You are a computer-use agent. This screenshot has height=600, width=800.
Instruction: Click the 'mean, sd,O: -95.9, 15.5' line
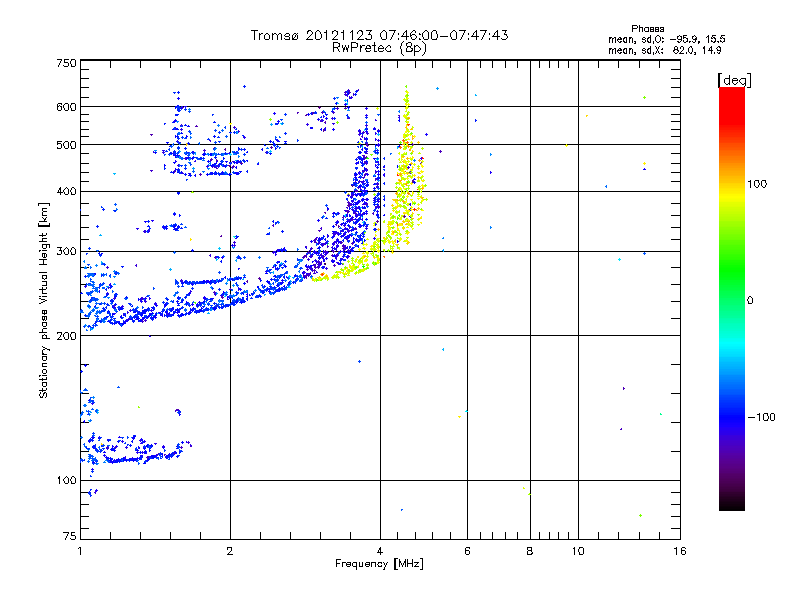click(666, 39)
